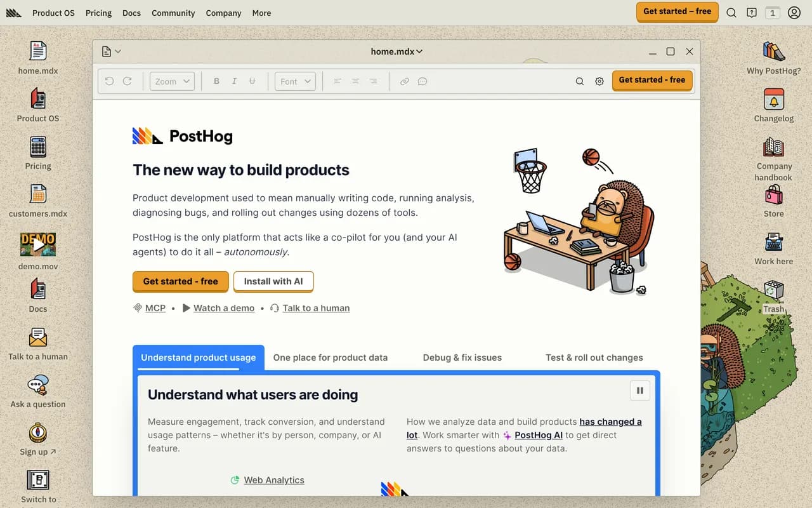Select the Test & roll out changes tab
This screenshot has height=508, width=812.
click(594, 358)
